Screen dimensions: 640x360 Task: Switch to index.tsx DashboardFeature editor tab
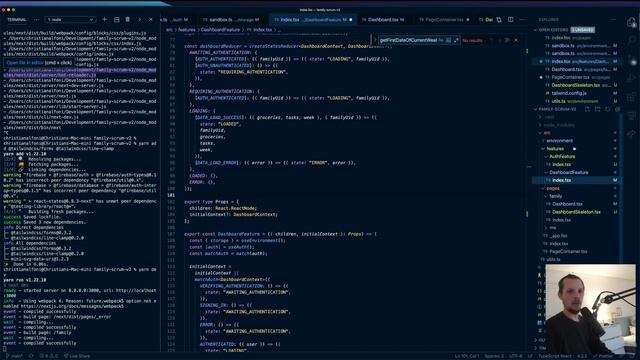pos(313,20)
